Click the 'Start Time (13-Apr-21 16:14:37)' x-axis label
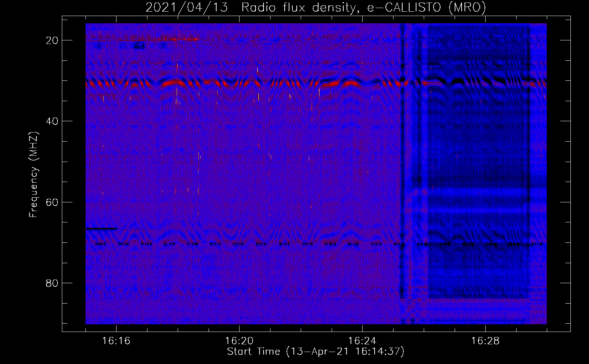Screen dimensions: 589x364 (x=316, y=352)
